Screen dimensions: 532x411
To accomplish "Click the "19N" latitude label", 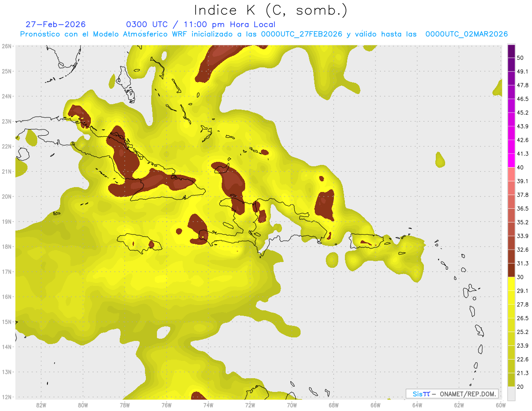I will (6, 222).
